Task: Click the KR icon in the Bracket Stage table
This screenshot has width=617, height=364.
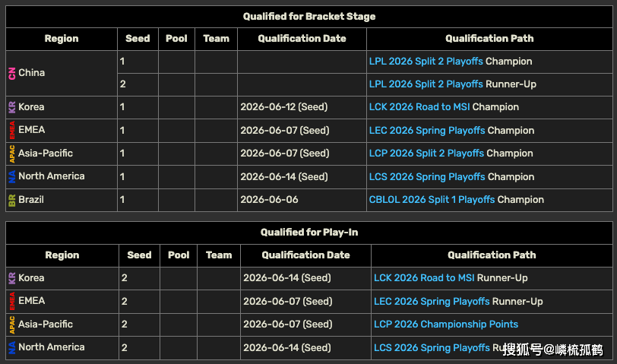Action: (x=11, y=107)
